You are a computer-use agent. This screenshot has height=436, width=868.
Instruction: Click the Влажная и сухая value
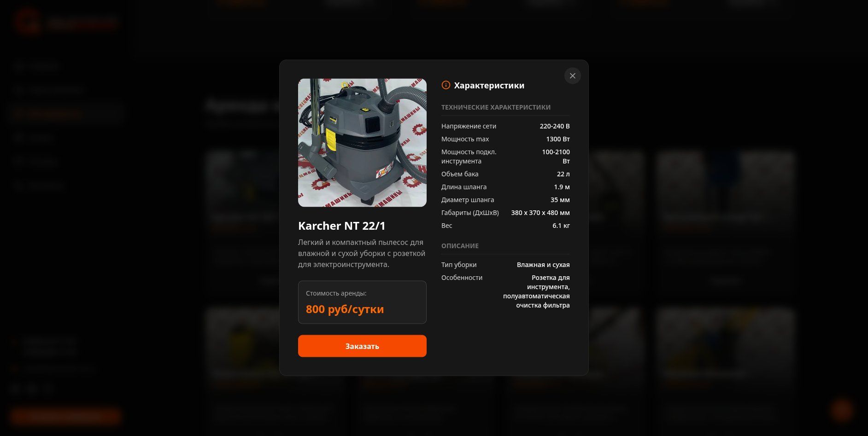pyautogui.click(x=543, y=265)
